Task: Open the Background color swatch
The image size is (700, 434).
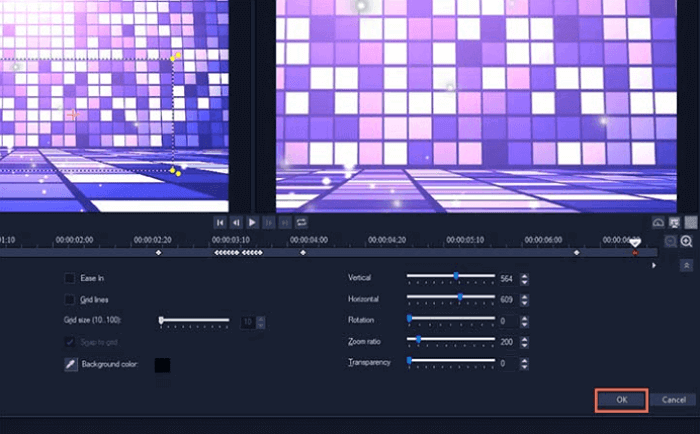Action: pyautogui.click(x=162, y=365)
